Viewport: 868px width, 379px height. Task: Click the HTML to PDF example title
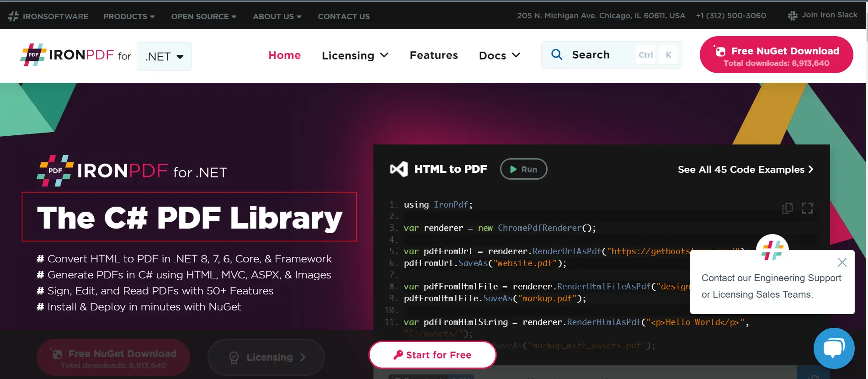[x=451, y=169]
